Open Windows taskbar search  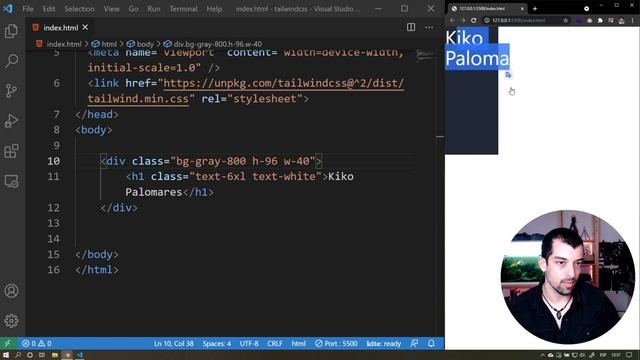pos(18,355)
